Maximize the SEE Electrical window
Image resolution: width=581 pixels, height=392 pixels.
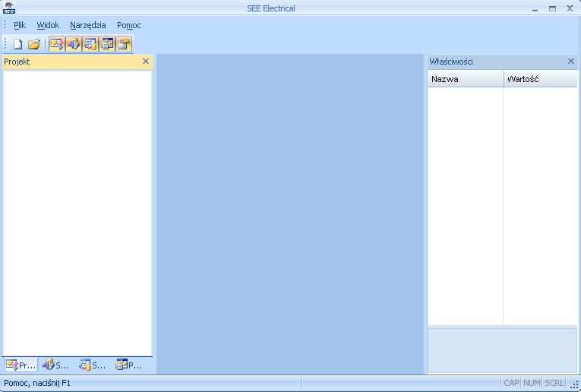point(552,8)
